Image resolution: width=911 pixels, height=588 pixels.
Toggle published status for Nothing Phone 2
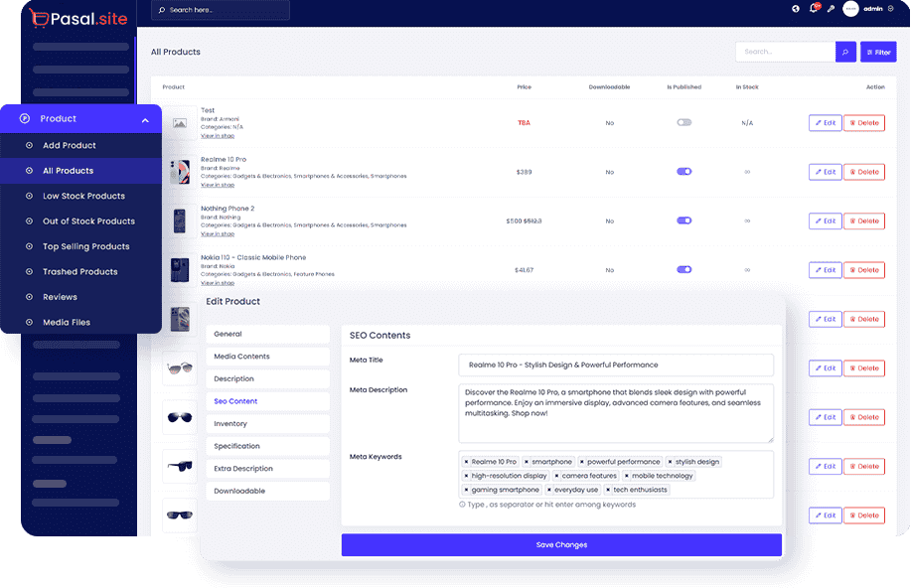(683, 220)
